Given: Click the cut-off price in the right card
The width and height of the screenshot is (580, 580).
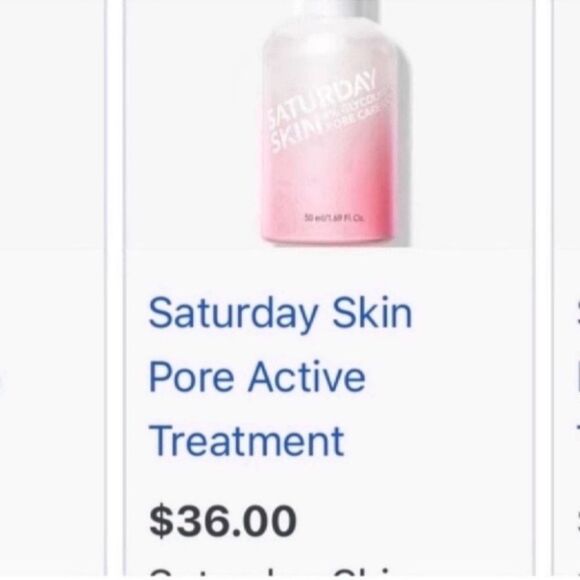Looking at the screenshot, I should tap(578, 521).
